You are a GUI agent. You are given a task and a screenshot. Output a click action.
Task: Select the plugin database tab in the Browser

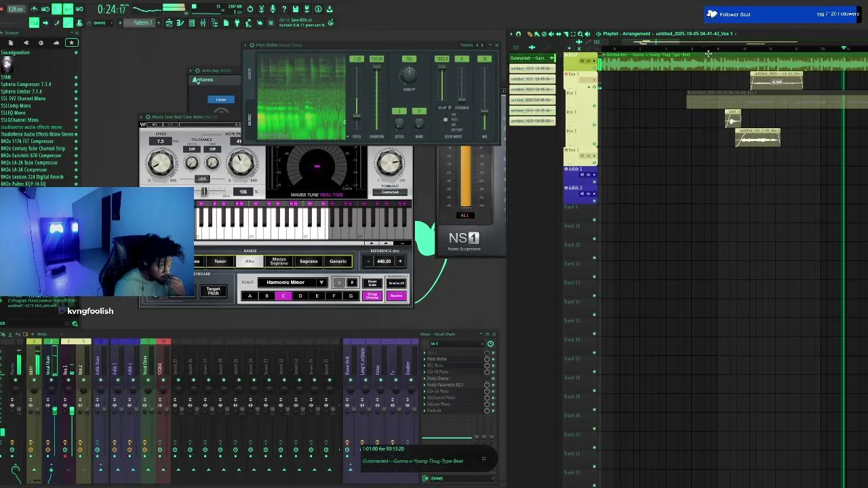(x=26, y=43)
